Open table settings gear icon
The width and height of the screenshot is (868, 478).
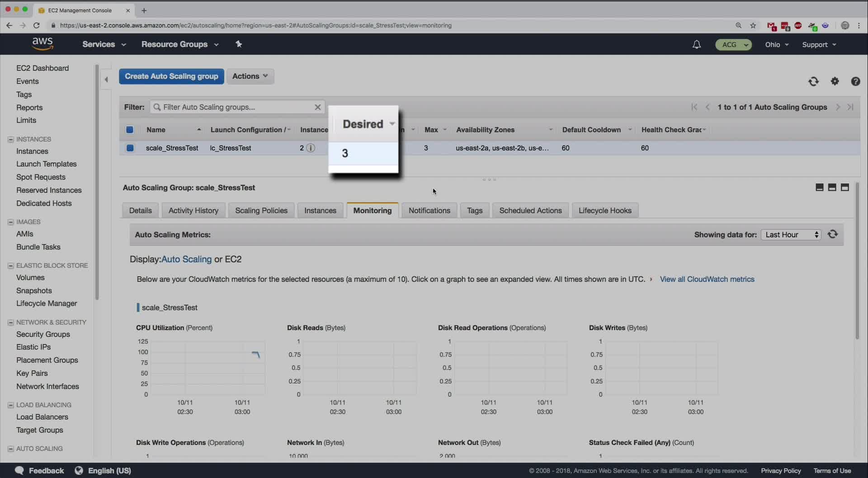tap(835, 81)
